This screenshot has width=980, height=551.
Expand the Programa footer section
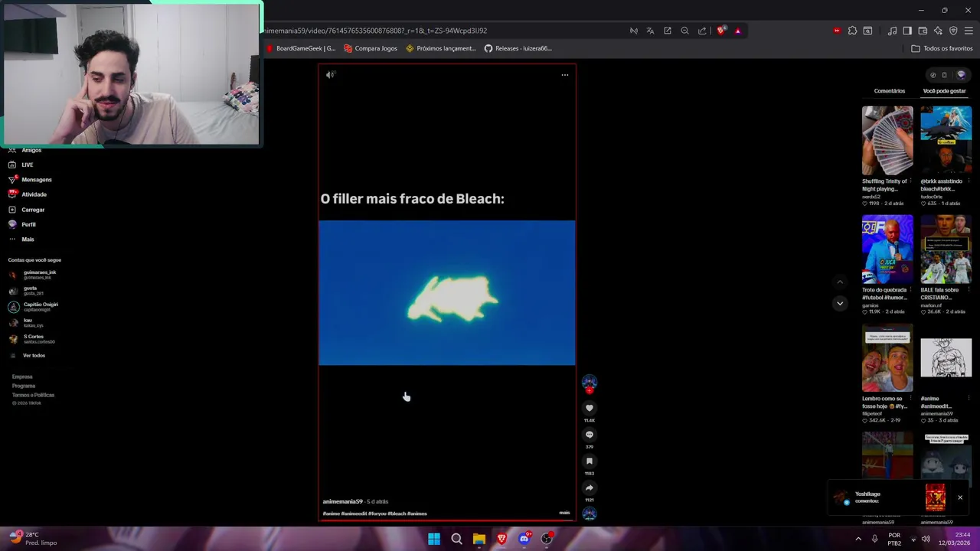click(x=24, y=386)
